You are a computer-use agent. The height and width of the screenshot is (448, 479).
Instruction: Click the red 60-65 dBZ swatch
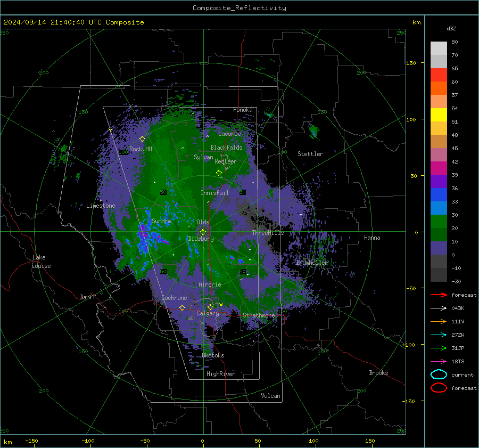click(439, 75)
